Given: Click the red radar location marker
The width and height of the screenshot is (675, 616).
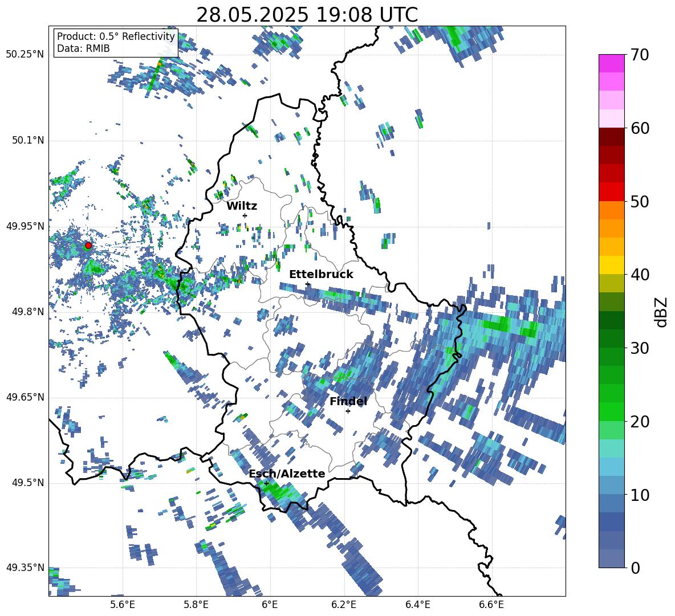Looking at the screenshot, I should click(88, 246).
